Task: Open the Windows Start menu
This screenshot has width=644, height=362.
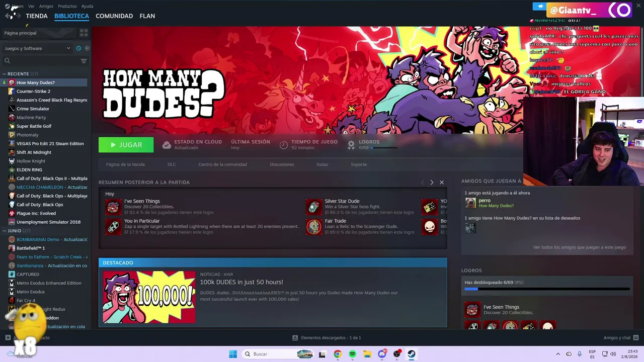Action: click(233, 354)
